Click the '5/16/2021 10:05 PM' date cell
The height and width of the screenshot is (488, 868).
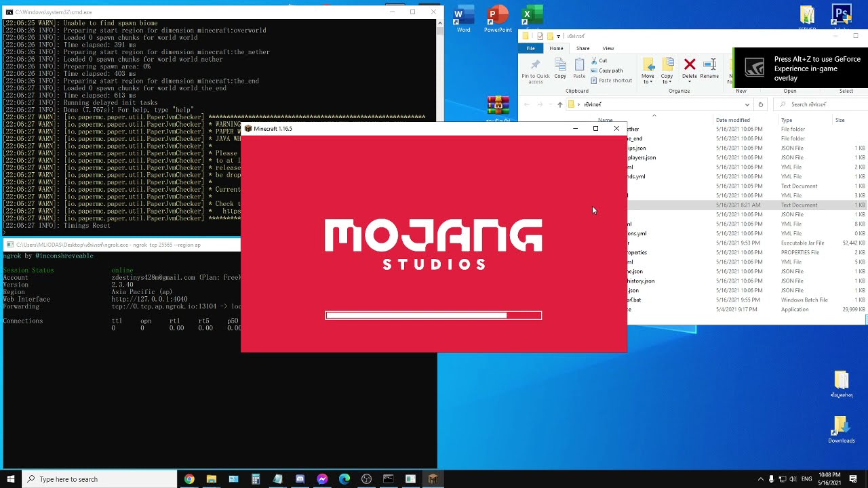pyautogui.click(x=739, y=186)
